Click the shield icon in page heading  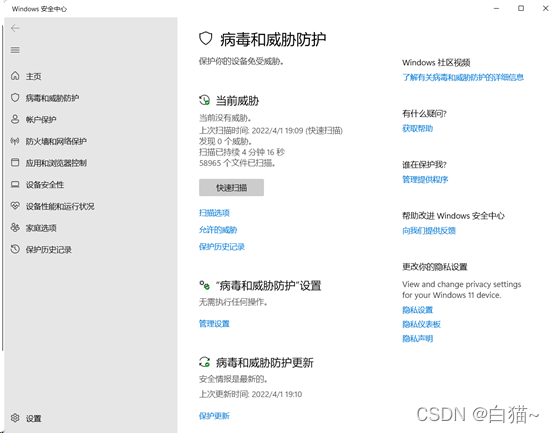click(206, 38)
